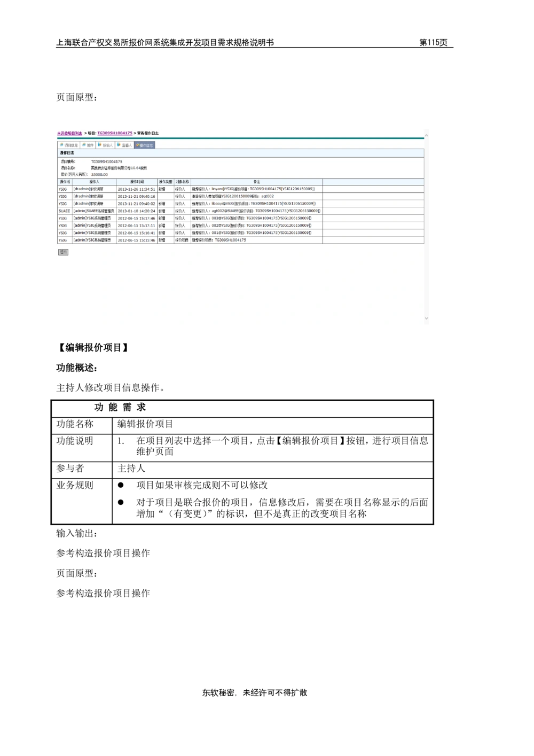The image size is (534, 756).
Task: Select the 报价人 tab
Action: 107,145
